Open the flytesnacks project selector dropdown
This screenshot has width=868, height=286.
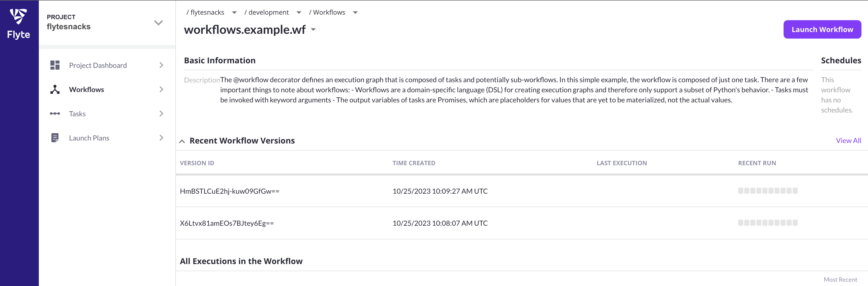pos(158,23)
